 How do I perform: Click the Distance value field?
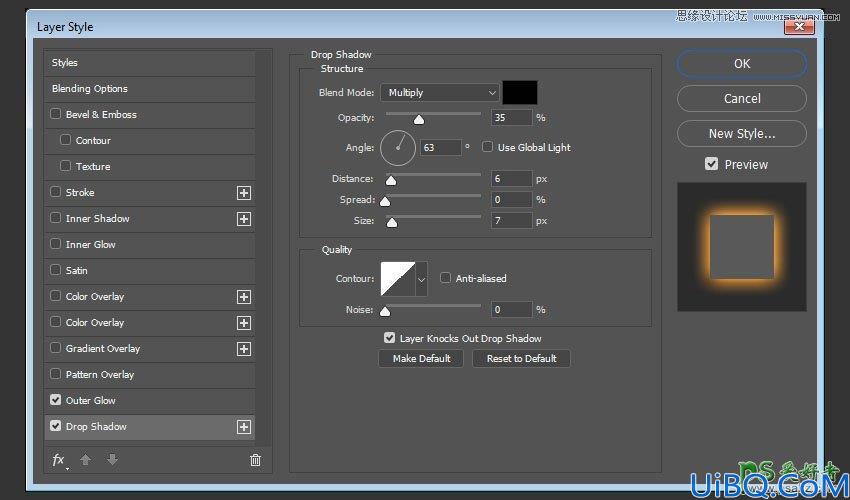(511, 178)
